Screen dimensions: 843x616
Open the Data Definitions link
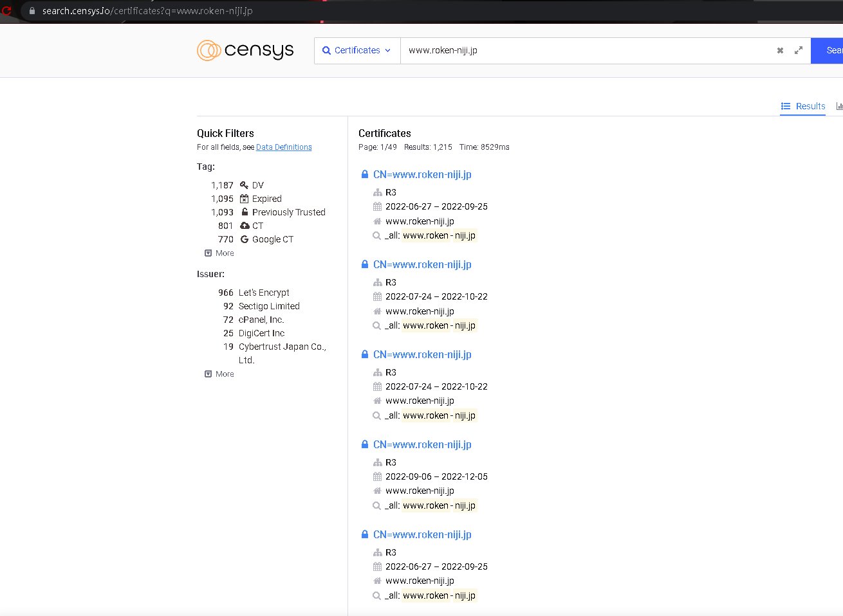click(x=284, y=147)
